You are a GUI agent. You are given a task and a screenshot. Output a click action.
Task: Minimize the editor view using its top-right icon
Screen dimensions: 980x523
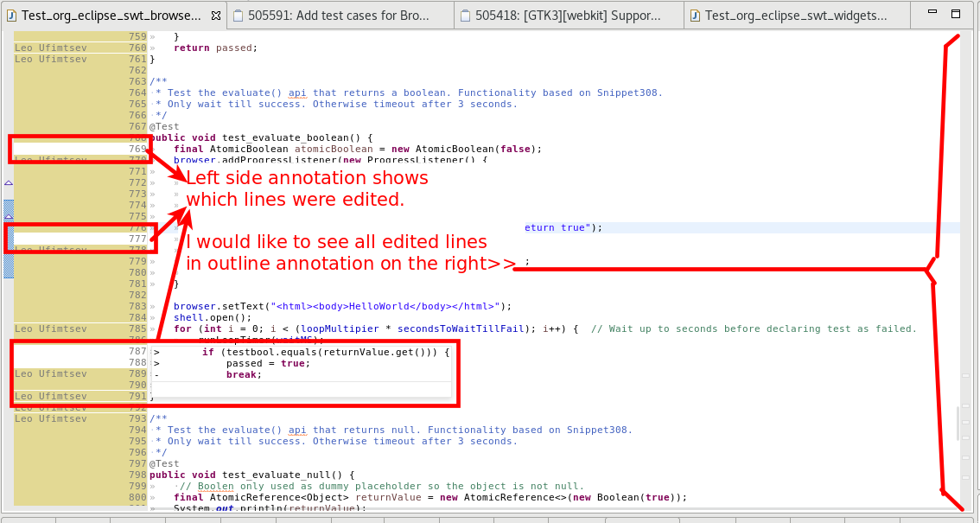click(932, 12)
